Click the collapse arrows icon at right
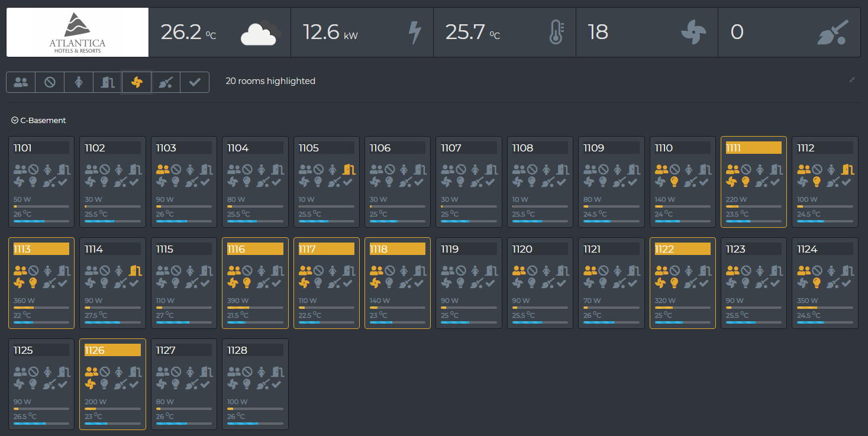This screenshot has width=868, height=436. pyautogui.click(x=852, y=80)
